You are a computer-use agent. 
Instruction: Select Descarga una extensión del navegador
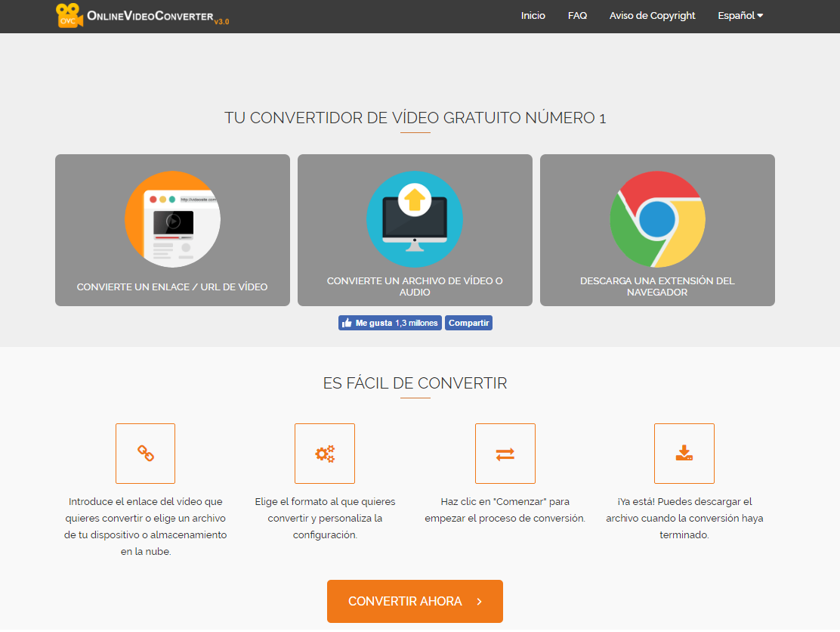(x=657, y=230)
